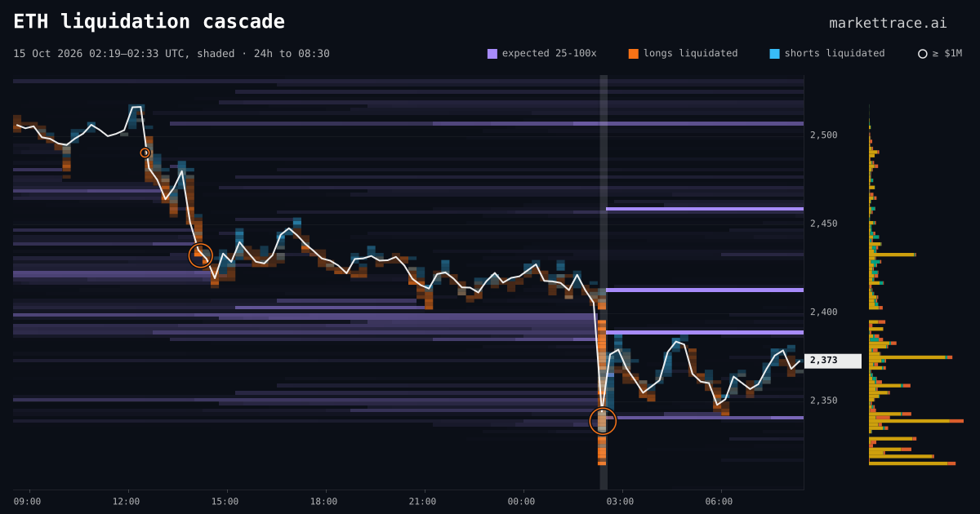Click the ≥ $1M circle legend icon

pos(923,54)
